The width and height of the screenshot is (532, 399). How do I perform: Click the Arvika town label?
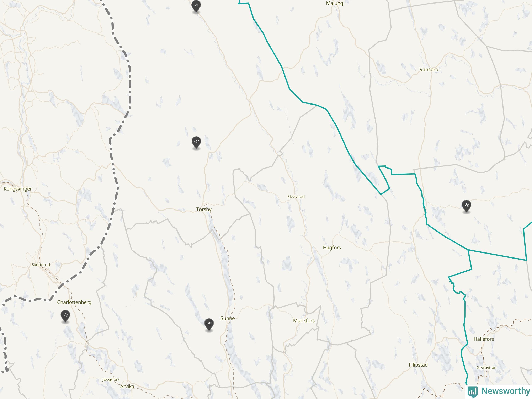pos(127,386)
